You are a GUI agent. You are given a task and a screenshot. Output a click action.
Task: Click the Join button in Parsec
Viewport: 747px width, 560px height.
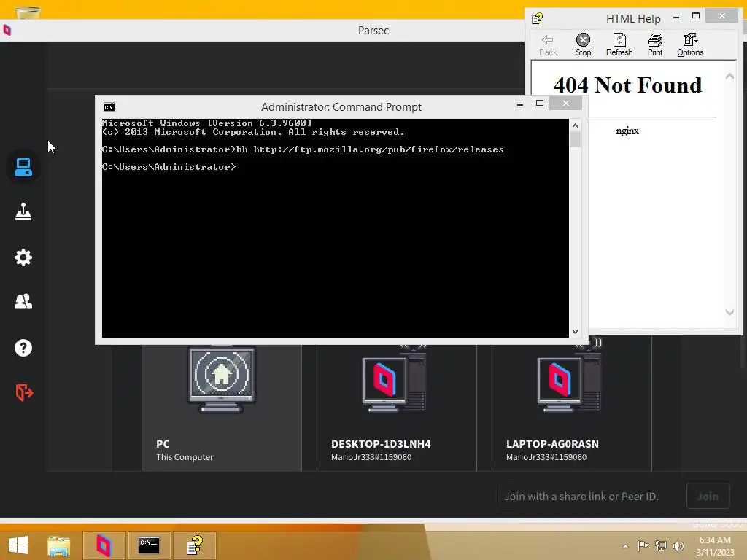[x=708, y=496]
